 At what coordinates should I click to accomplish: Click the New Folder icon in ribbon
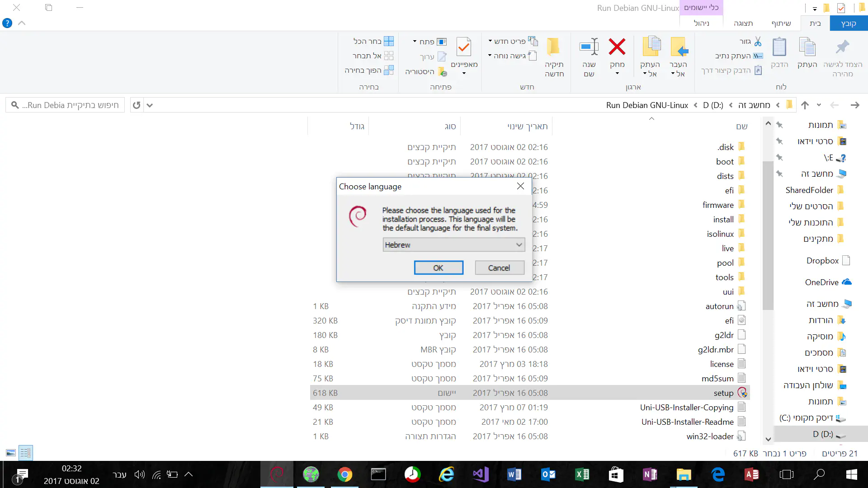[x=554, y=47]
